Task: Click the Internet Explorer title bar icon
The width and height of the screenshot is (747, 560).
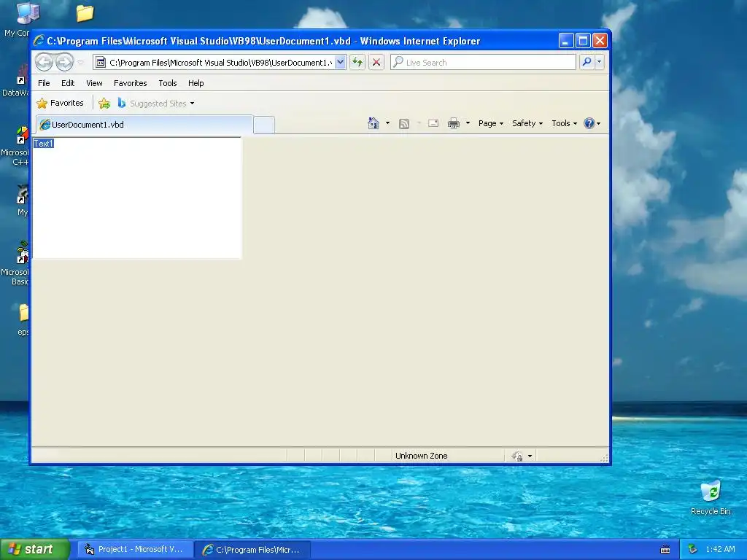Action: pos(39,41)
